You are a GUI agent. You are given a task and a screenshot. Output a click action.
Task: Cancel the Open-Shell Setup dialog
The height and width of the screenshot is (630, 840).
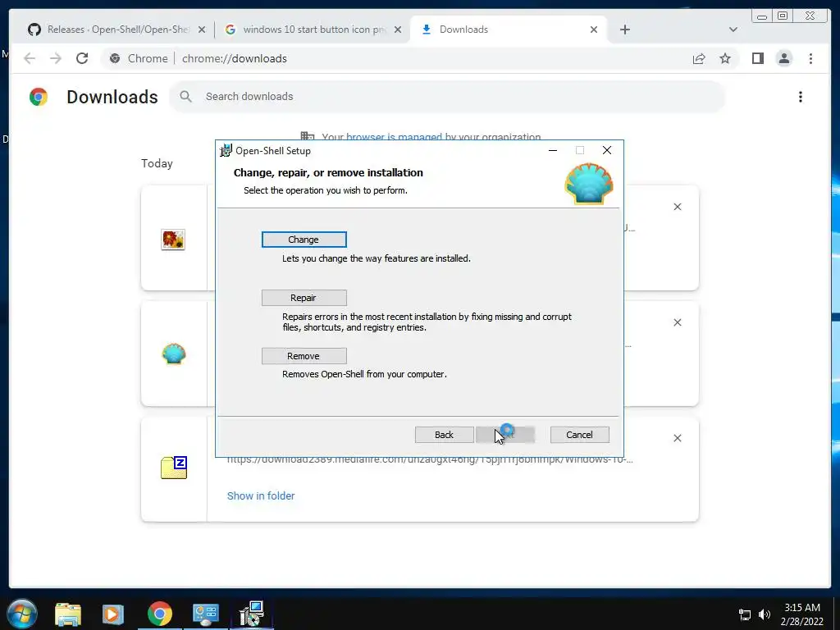pyautogui.click(x=580, y=435)
